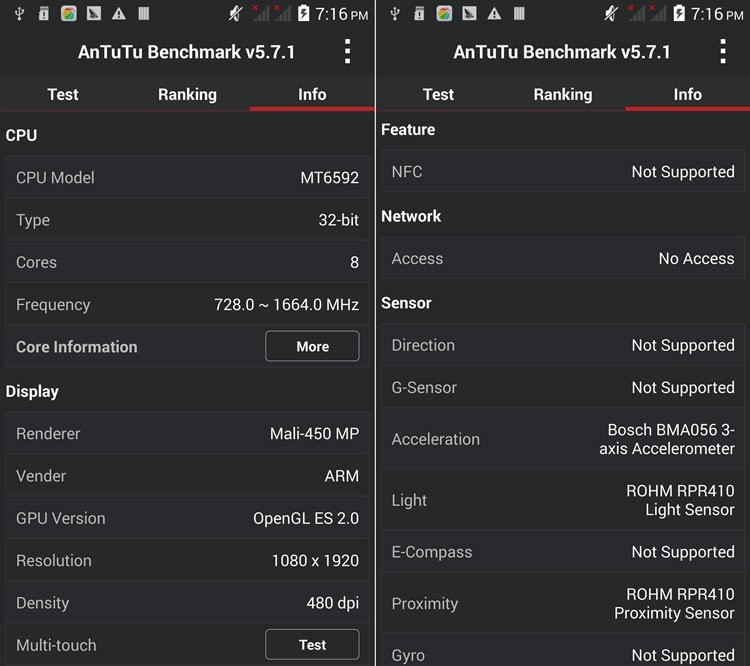Screen dimensions: 750x666
Task: Tap the charging battery icon on the right screen
Action: [680, 14]
